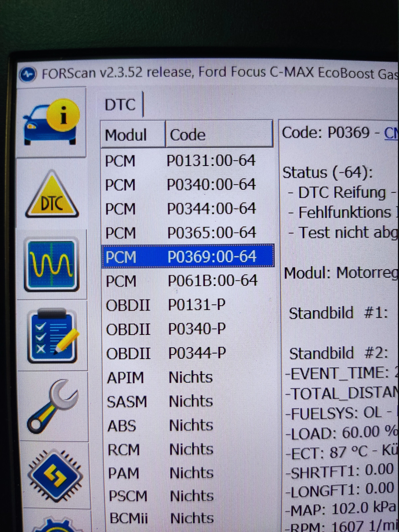Select OBDII row P0131-P
The height and width of the screenshot is (532, 399).
click(188, 305)
